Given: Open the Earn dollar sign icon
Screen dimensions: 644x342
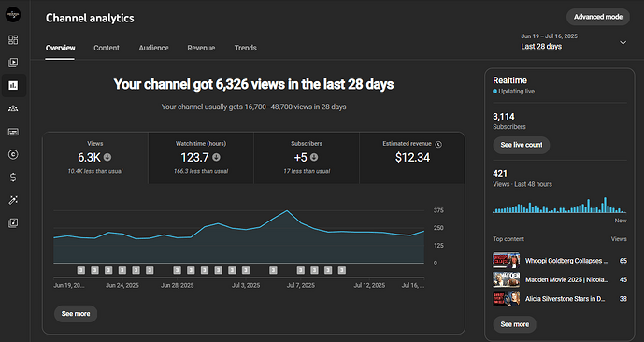Looking at the screenshot, I should pos(13,178).
